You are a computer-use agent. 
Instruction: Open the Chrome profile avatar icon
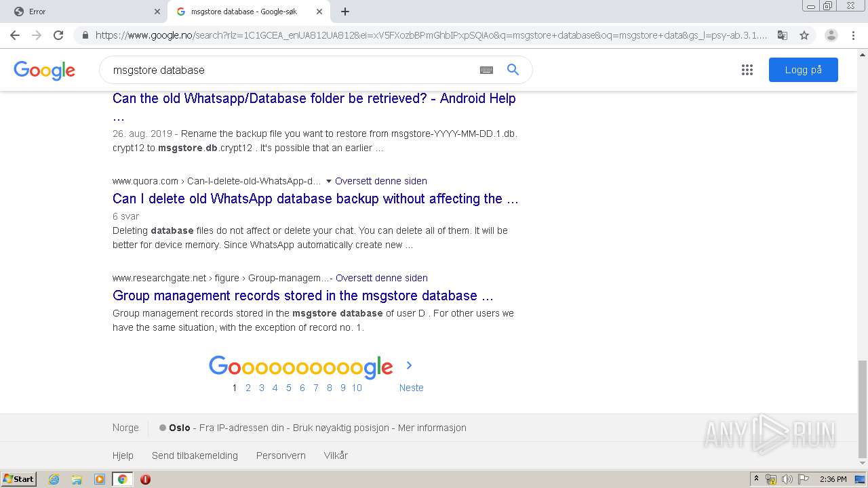831,35
